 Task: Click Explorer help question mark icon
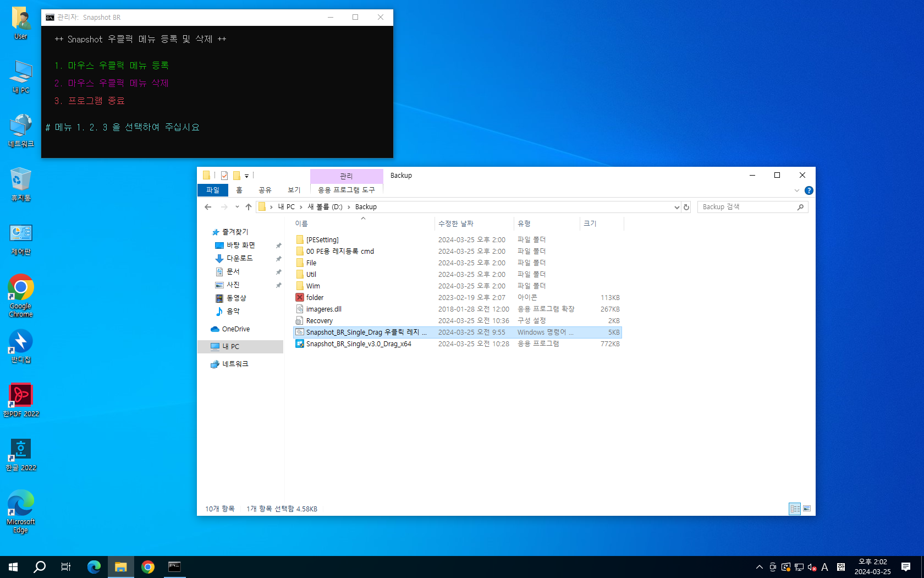click(809, 190)
